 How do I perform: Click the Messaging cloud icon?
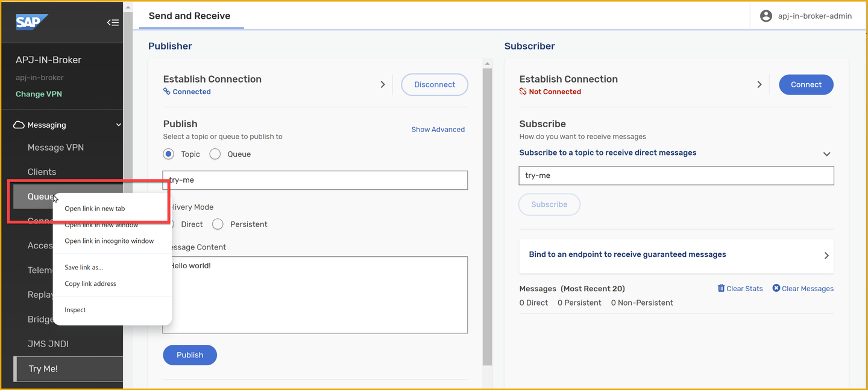(x=19, y=125)
